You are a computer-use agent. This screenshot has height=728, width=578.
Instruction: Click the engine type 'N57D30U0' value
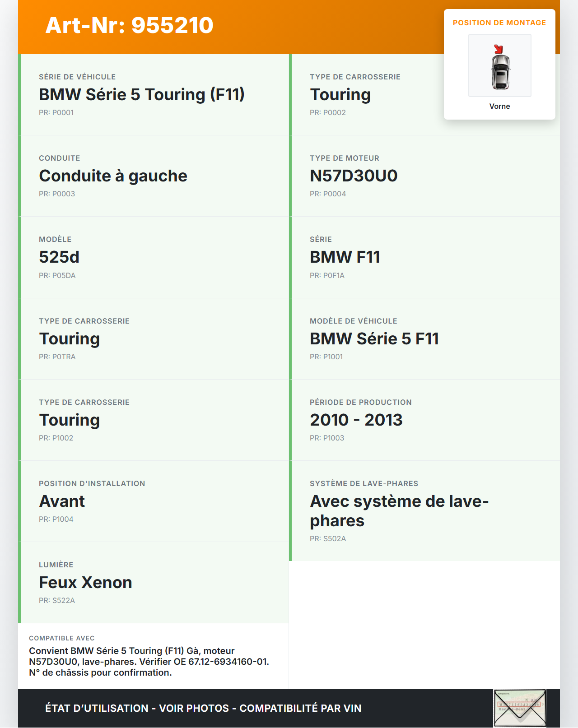click(354, 176)
